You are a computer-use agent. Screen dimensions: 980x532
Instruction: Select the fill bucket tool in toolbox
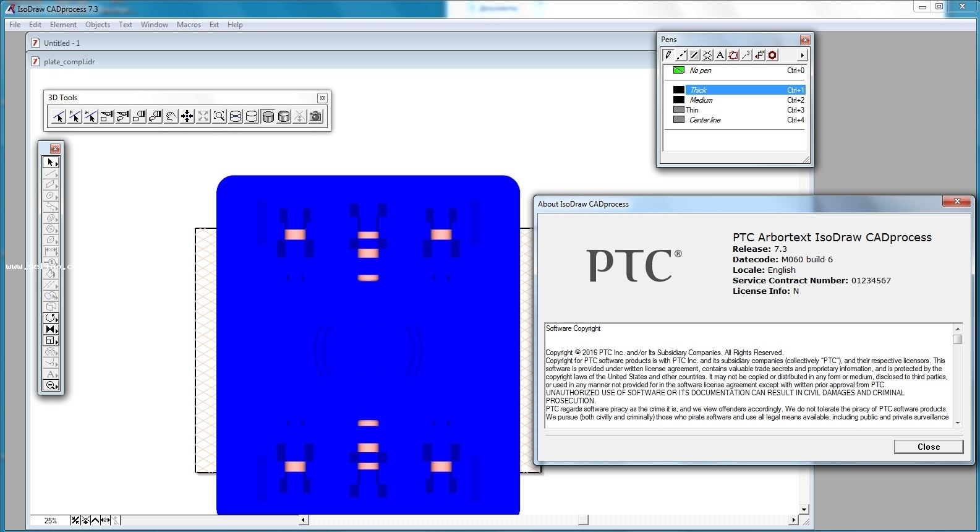tap(51, 274)
